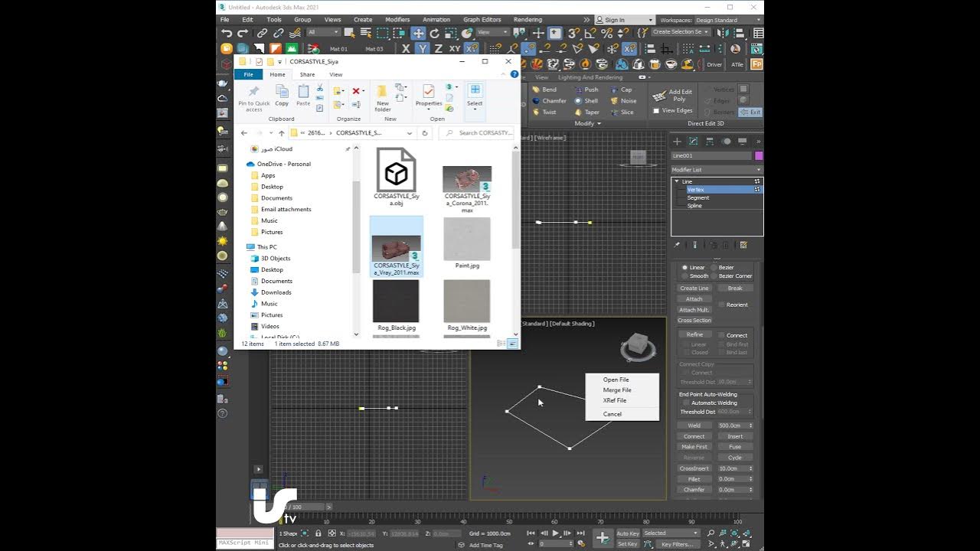Select the Bezier vertex type radio

click(714, 267)
